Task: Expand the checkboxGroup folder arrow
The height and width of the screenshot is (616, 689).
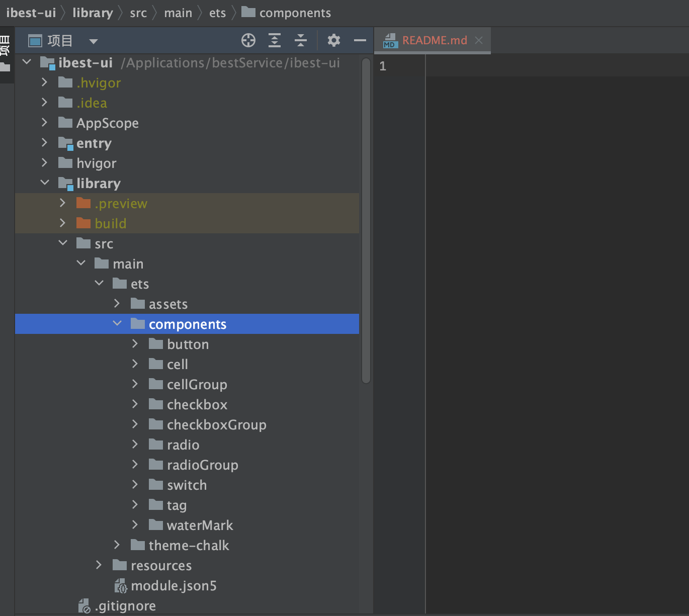Action: pos(135,424)
